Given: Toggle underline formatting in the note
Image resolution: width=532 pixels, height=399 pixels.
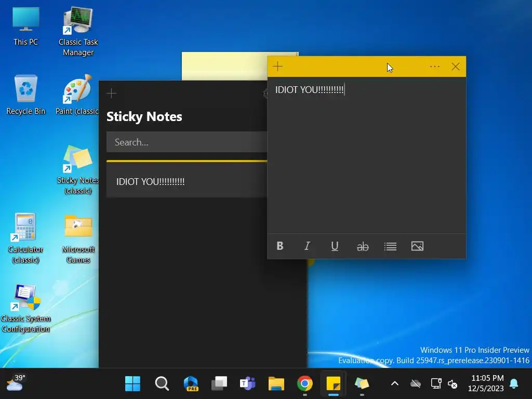Looking at the screenshot, I should pyautogui.click(x=335, y=246).
